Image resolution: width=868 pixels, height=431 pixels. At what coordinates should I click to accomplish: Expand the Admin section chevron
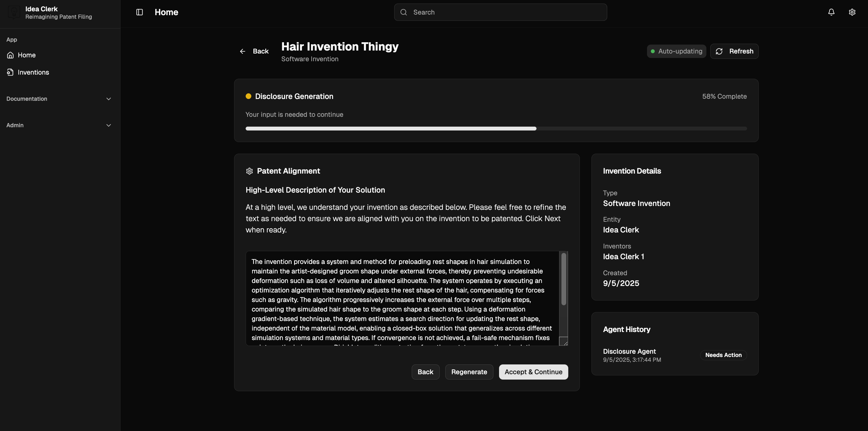108,125
